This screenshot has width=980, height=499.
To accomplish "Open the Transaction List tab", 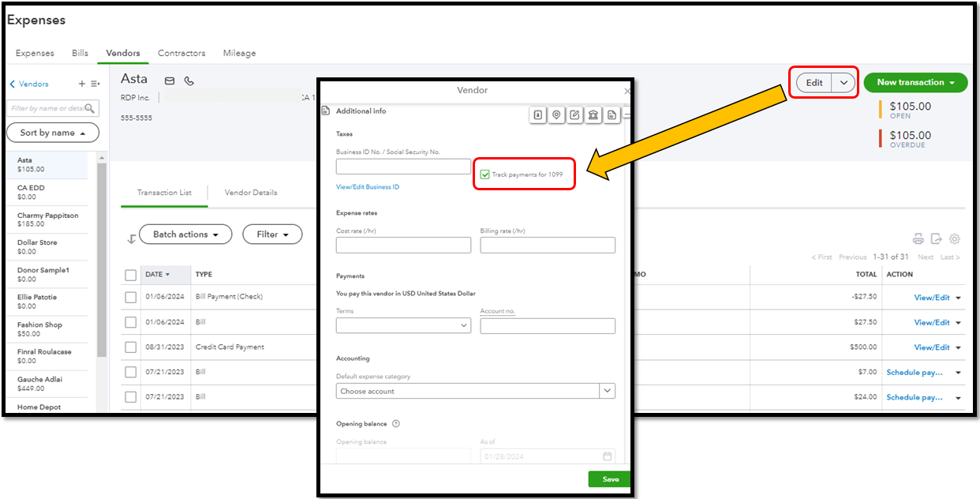I will [x=164, y=193].
